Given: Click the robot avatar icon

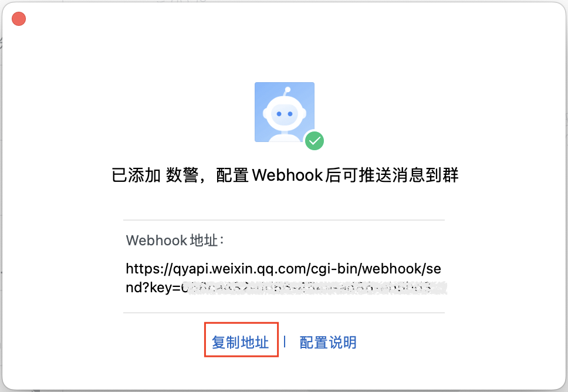Looking at the screenshot, I should click(x=285, y=112).
